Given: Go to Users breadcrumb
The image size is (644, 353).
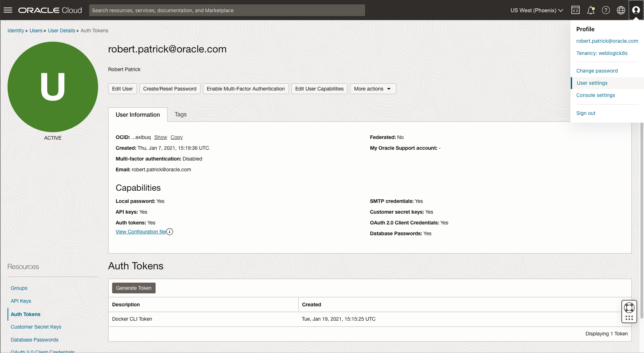Looking at the screenshot, I should tap(36, 31).
